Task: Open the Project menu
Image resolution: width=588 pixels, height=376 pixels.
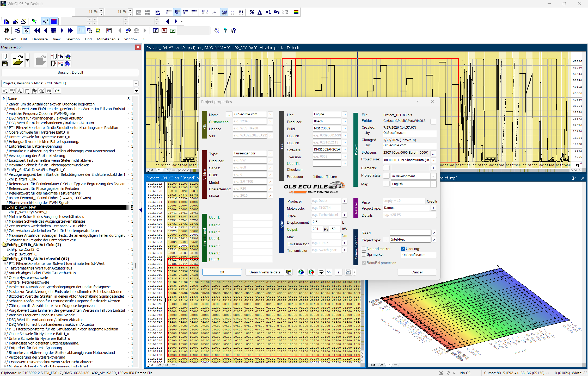Action: [10, 39]
